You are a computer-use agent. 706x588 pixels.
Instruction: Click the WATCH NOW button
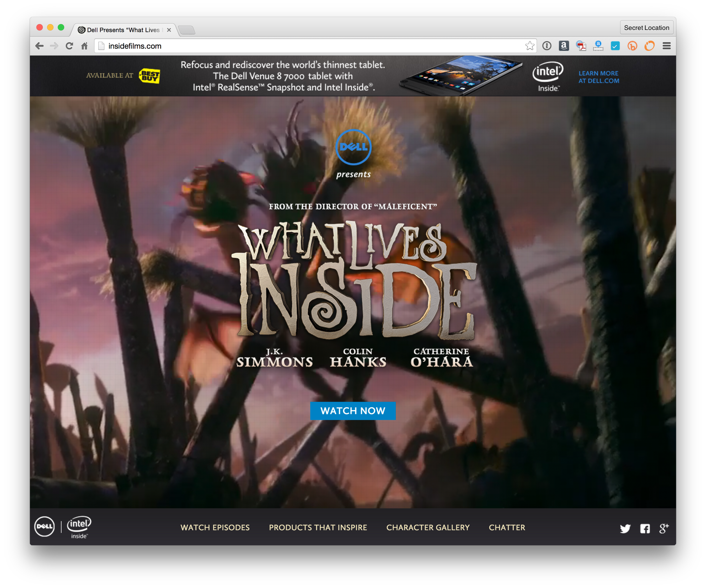click(353, 411)
